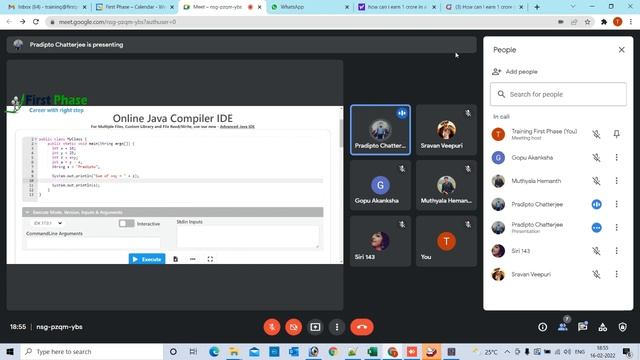The height and width of the screenshot is (360, 640).
Task: Select the Sravan Veepuri video tile
Action: [447, 130]
